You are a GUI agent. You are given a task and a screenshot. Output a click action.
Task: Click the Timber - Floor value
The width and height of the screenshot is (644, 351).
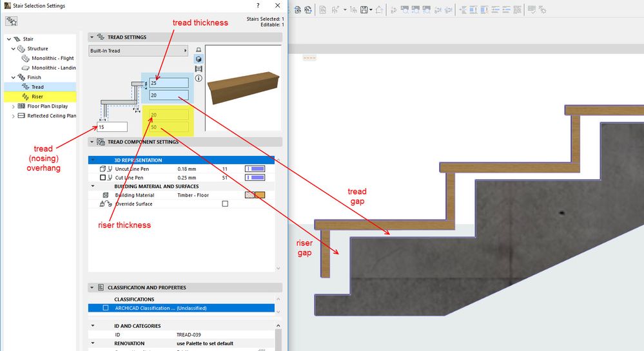[x=193, y=195]
